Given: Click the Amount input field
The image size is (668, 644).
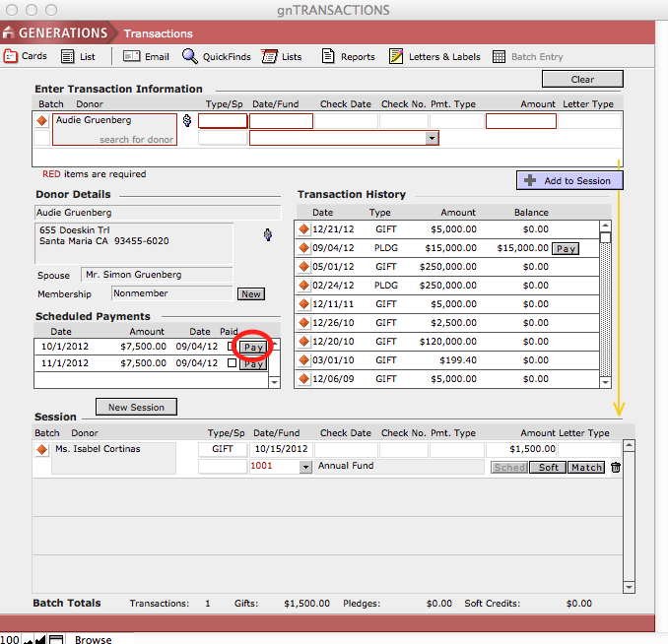Looking at the screenshot, I should point(520,121).
